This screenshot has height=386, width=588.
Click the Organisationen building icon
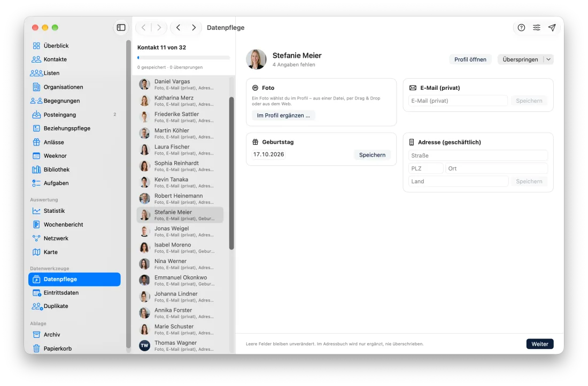[x=36, y=87]
